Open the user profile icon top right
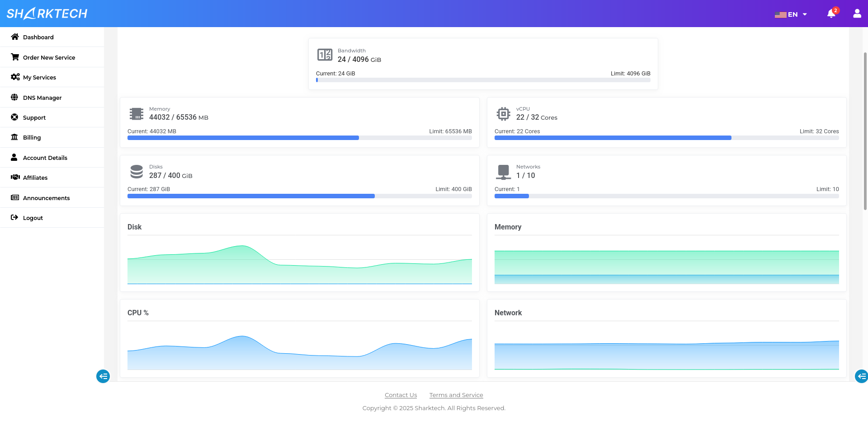Viewport: 868px width, 421px height. [857, 14]
